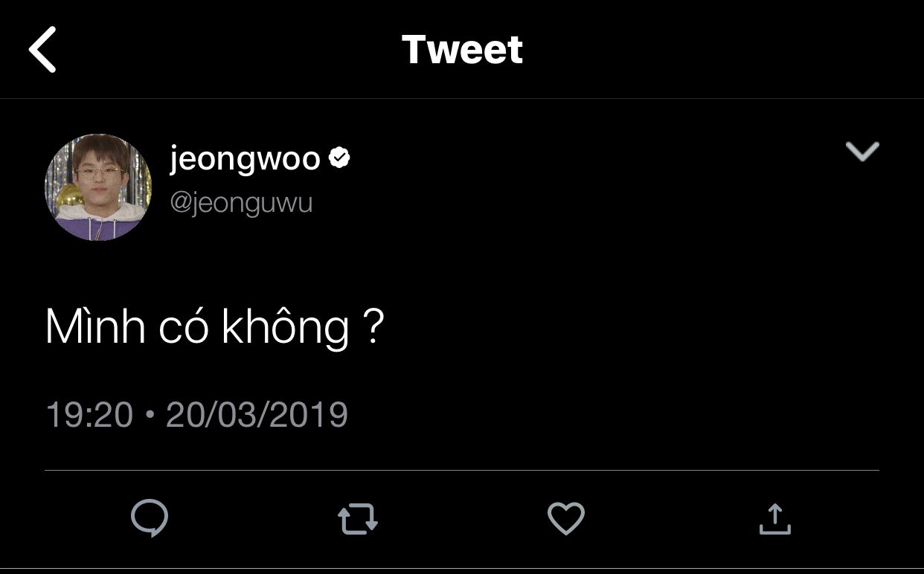Reply to jeongwoo's tweet

(x=150, y=518)
